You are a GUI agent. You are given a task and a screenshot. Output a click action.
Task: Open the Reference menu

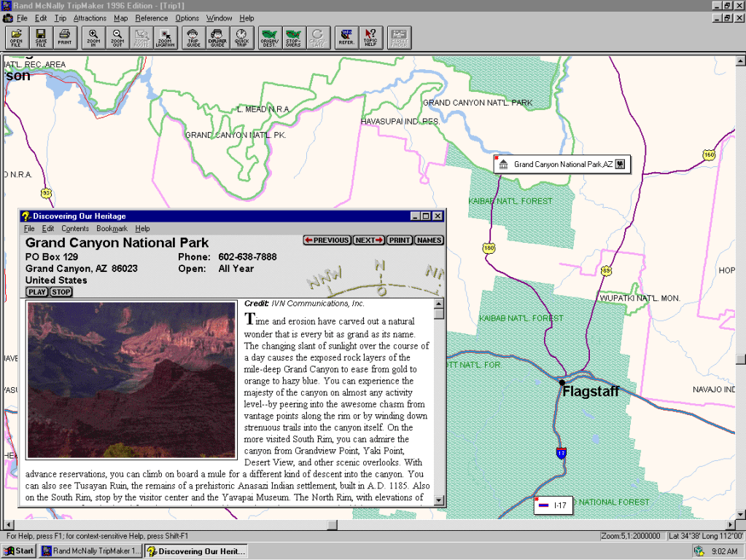tap(151, 18)
